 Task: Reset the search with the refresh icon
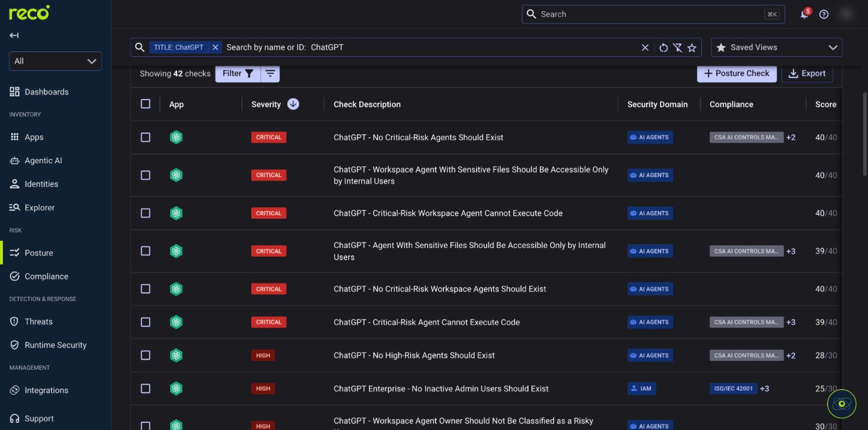(x=663, y=48)
